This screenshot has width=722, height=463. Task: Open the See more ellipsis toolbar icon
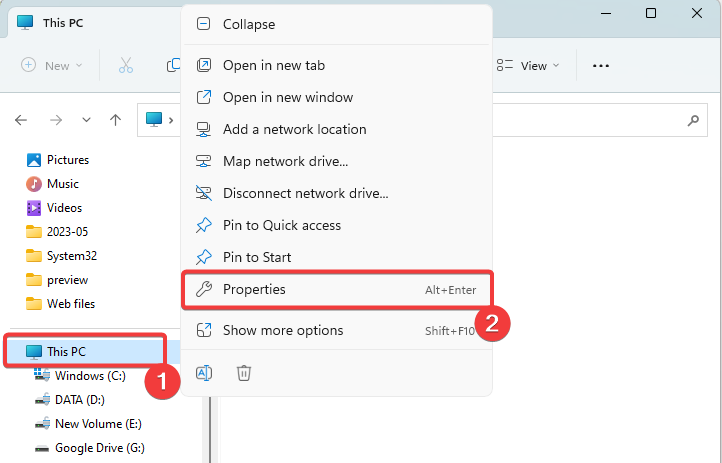point(601,66)
